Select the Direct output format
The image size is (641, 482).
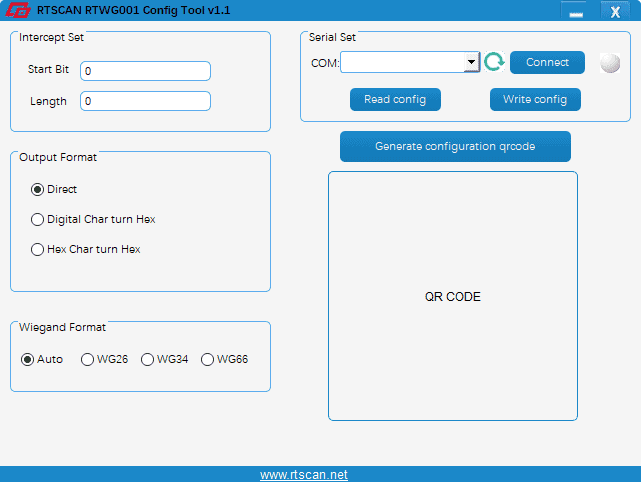pos(38,189)
